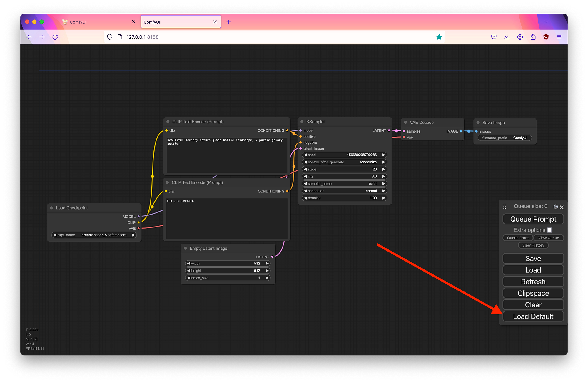This screenshot has width=588, height=382.
Task: Click the negative prompt 'text, watermark' area
Action: (x=227, y=218)
